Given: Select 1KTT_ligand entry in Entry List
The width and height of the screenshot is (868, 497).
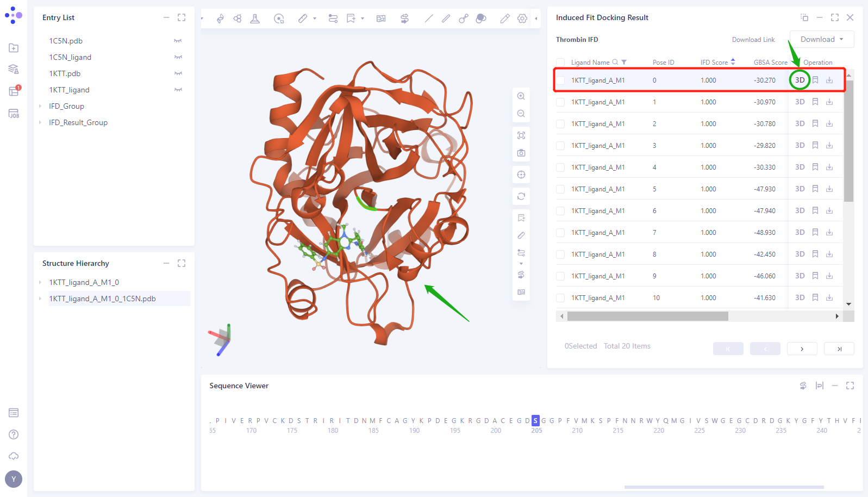Looking at the screenshot, I should [x=69, y=90].
